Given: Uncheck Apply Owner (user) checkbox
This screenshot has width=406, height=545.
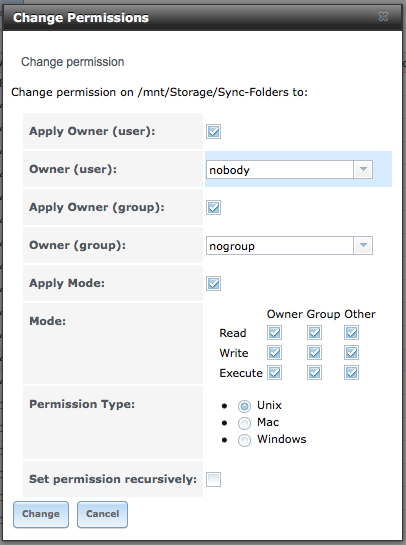Looking at the screenshot, I should pos(213,132).
